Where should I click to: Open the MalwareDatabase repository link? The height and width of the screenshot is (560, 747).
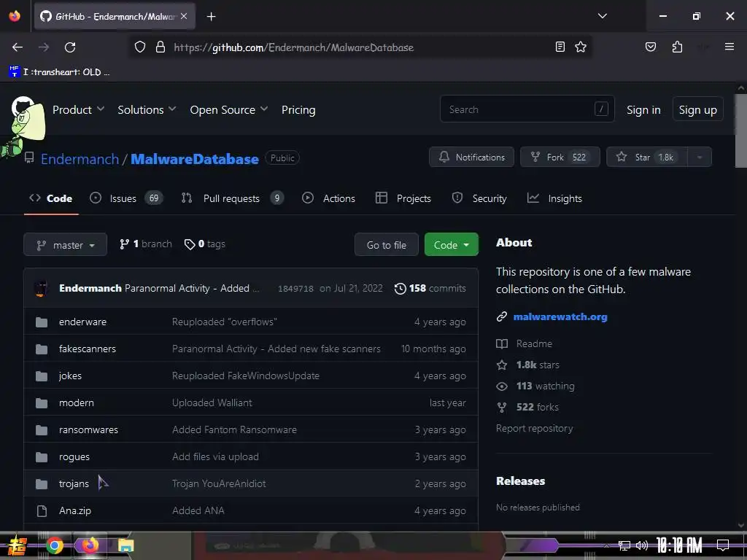[x=194, y=159]
